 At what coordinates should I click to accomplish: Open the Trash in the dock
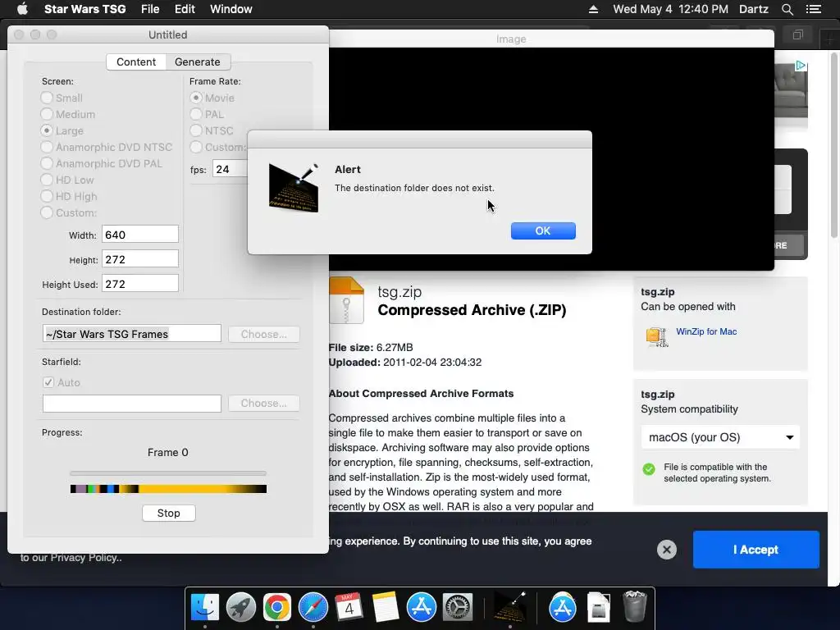[x=635, y=607]
